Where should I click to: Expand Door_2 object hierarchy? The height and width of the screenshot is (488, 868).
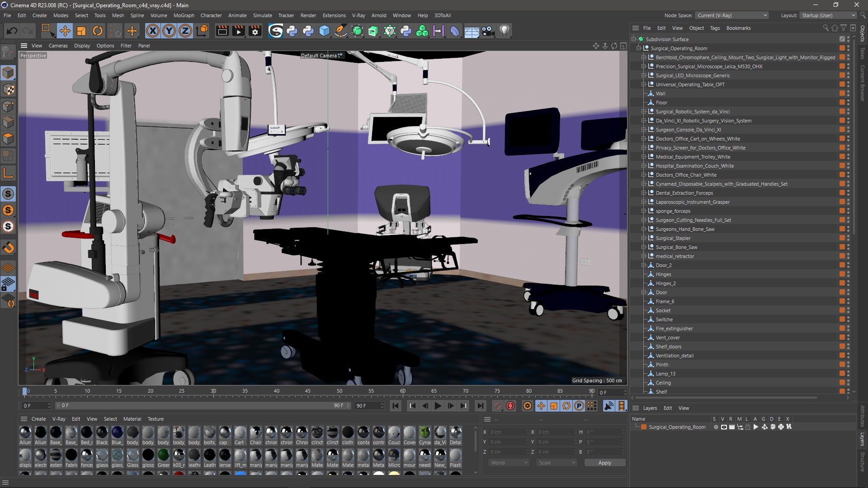644,265
